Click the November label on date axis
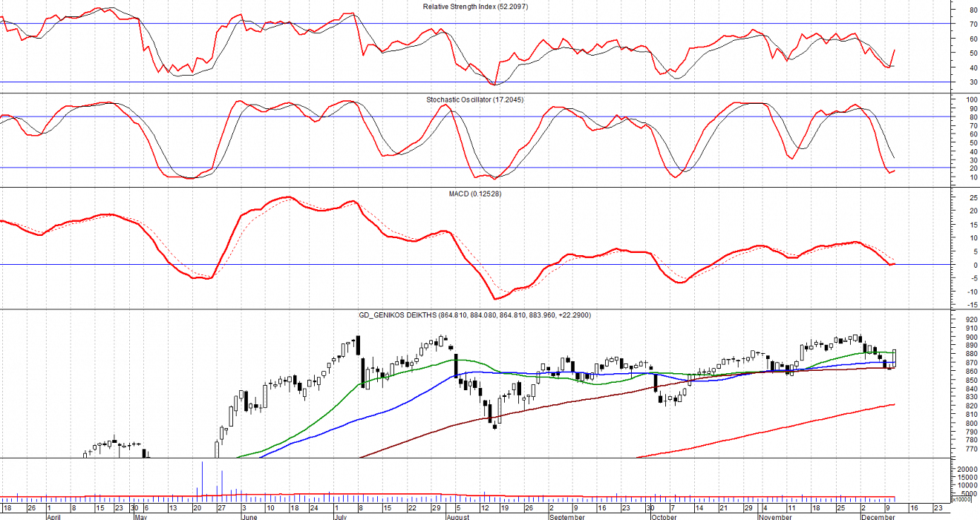The height and width of the screenshot is (520, 980). (777, 517)
